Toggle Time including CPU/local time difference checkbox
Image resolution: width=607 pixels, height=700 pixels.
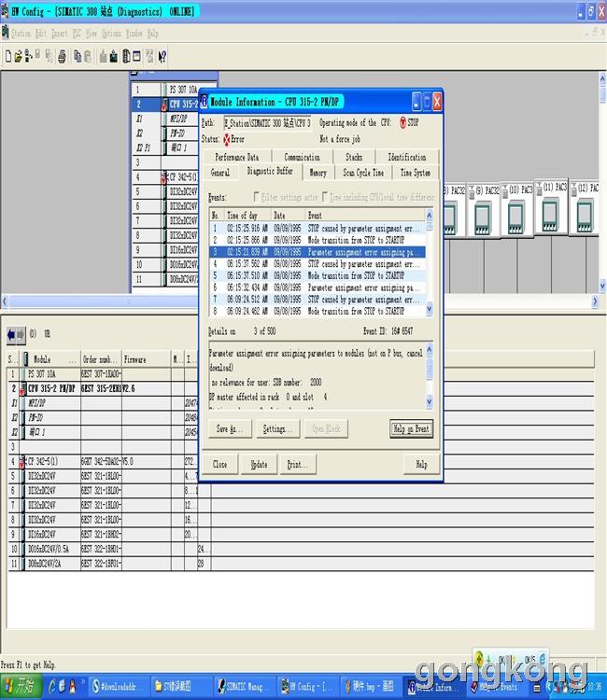click(x=325, y=196)
